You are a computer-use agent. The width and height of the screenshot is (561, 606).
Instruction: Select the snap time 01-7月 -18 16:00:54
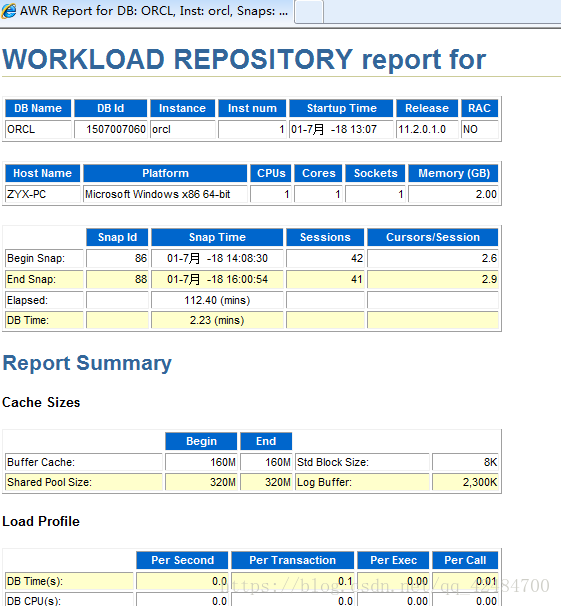pos(217,279)
